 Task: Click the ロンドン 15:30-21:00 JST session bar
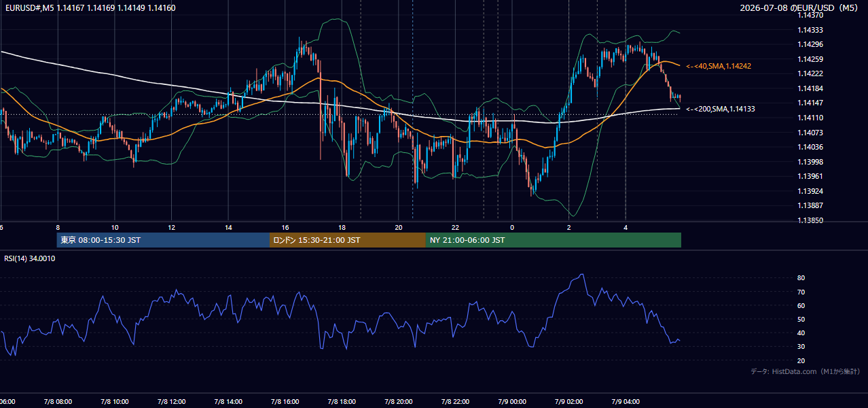[x=348, y=240]
